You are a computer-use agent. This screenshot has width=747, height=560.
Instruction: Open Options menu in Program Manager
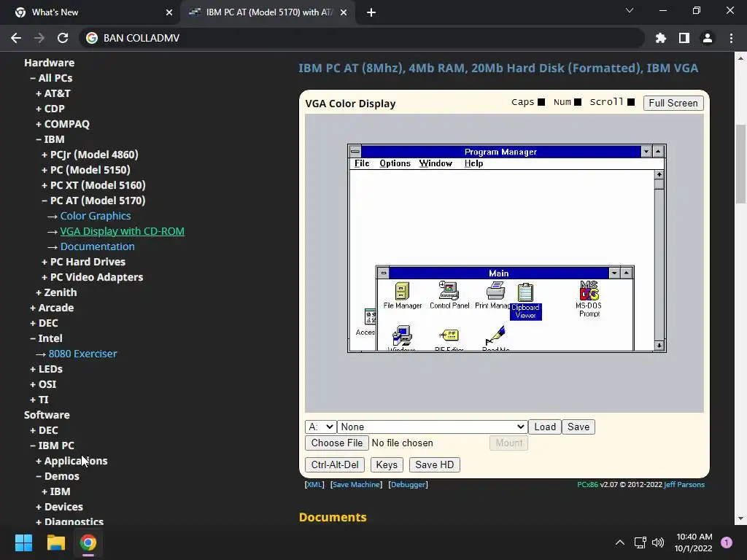pyautogui.click(x=395, y=163)
